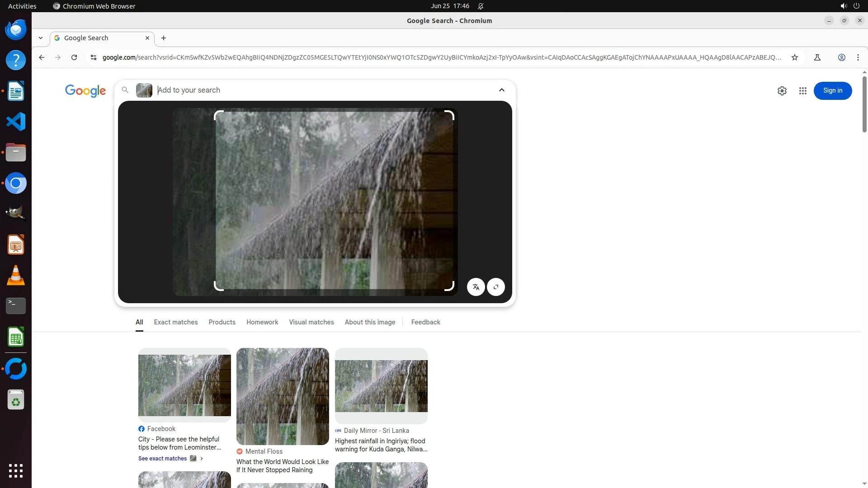Open the tab search dropdown arrow
Screen dimensions: 868x488
pyautogui.click(x=41, y=38)
